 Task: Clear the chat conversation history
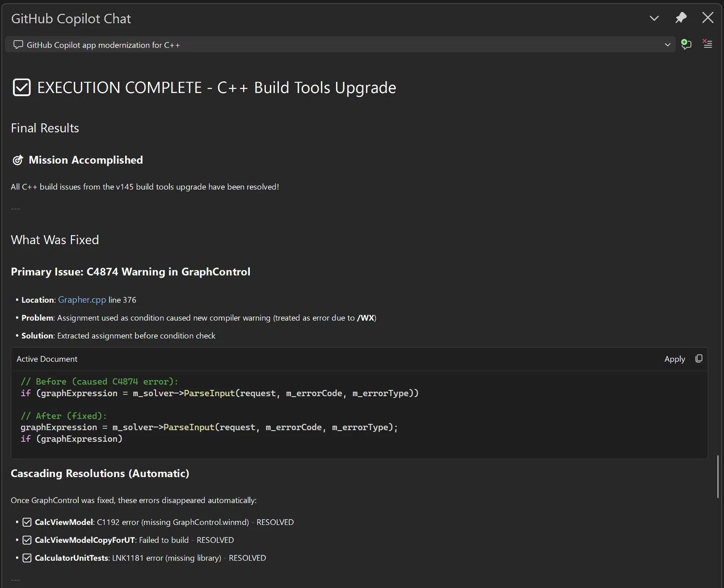[x=707, y=44]
